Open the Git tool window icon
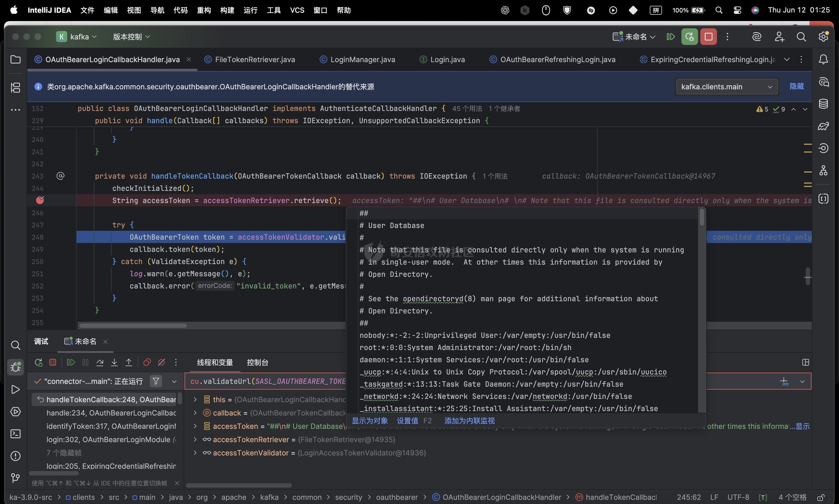 [15, 478]
